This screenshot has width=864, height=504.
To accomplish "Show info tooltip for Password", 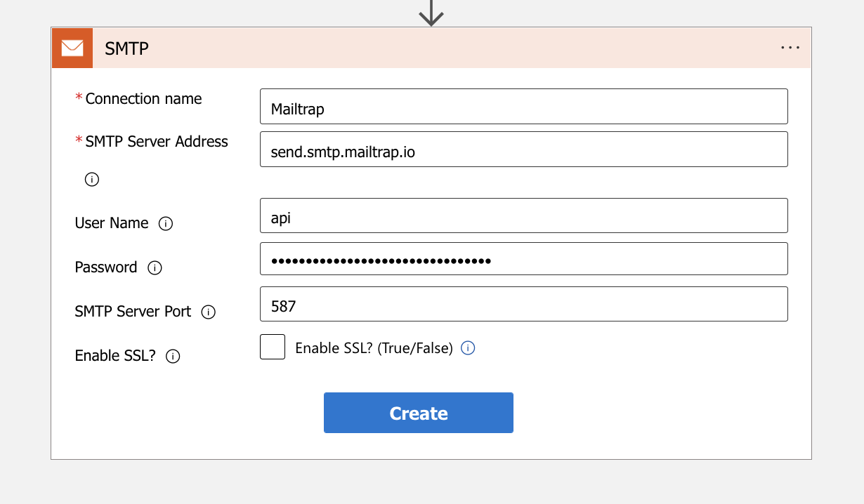I will pyautogui.click(x=155, y=267).
